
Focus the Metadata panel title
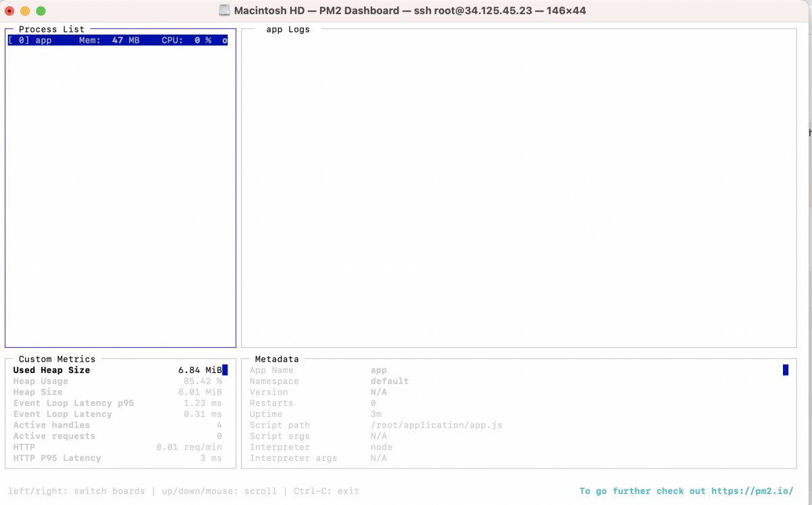(x=277, y=359)
